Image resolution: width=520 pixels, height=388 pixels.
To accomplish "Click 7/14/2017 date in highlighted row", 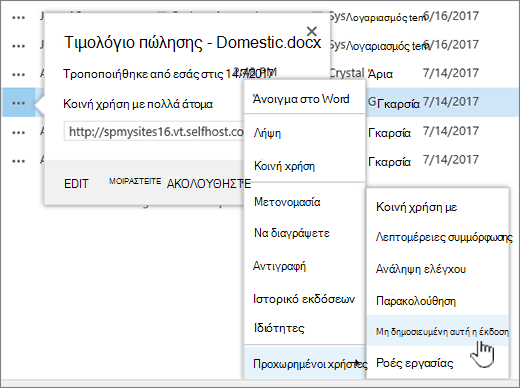I will click(x=451, y=101).
